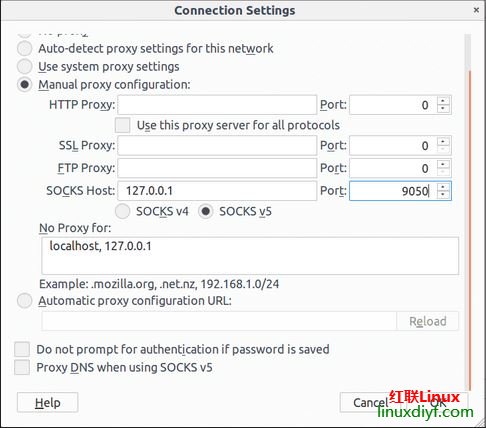Screen dimensions: 486x428
Task: Increase the SOCKS Host port value
Action: point(443,187)
